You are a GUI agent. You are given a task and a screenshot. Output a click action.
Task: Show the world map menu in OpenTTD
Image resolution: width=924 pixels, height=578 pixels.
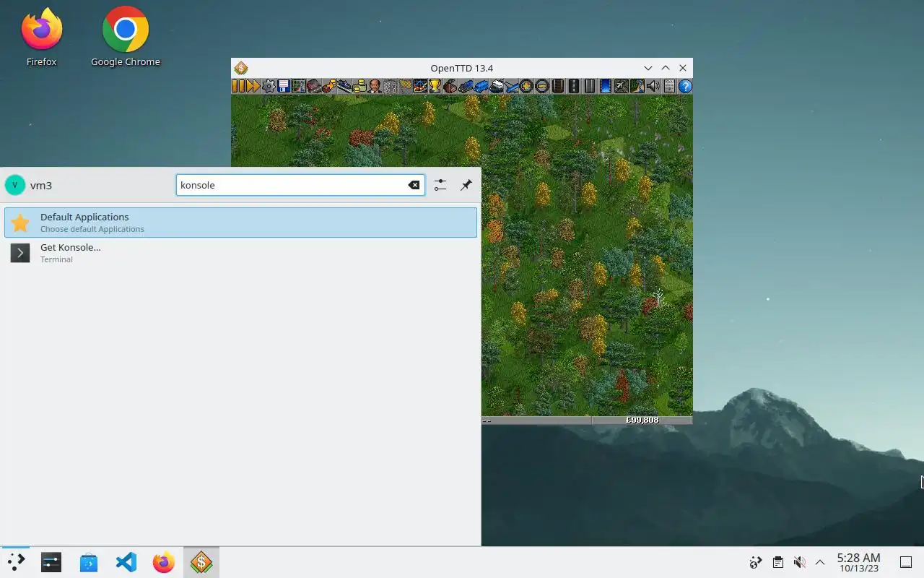pyautogui.click(x=299, y=87)
